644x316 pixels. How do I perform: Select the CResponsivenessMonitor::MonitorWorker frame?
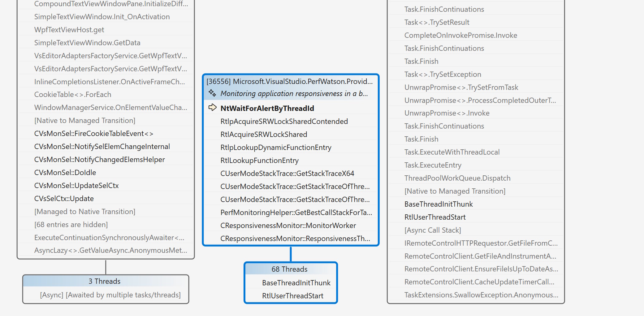click(287, 226)
